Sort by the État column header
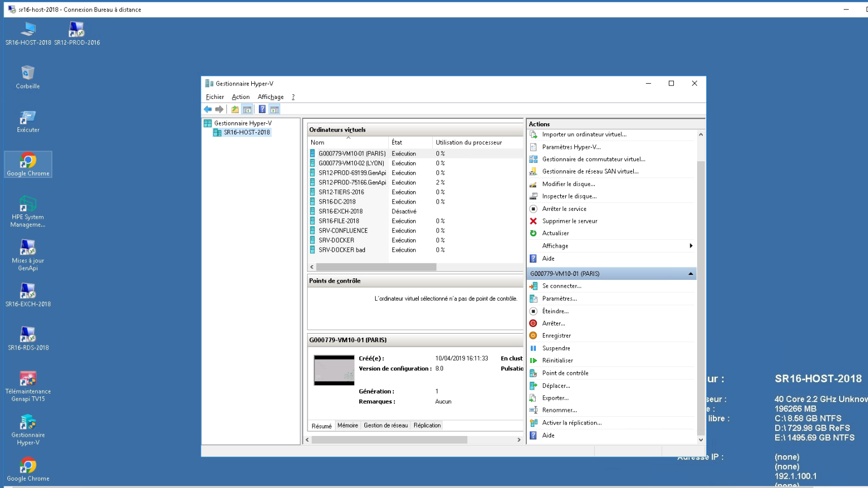Image resolution: width=868 pixels, height=488 pixels. 410,142
